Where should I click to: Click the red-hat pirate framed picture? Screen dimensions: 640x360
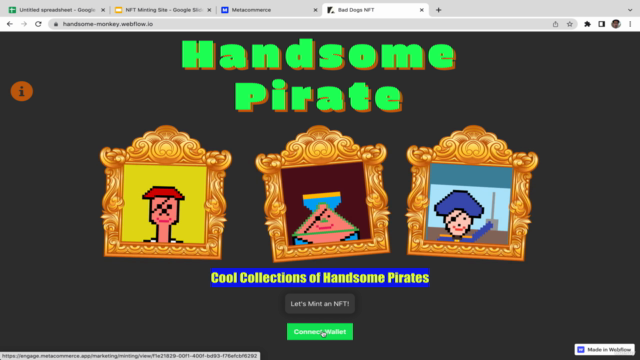pyautogui.click(x=165, y=193)
